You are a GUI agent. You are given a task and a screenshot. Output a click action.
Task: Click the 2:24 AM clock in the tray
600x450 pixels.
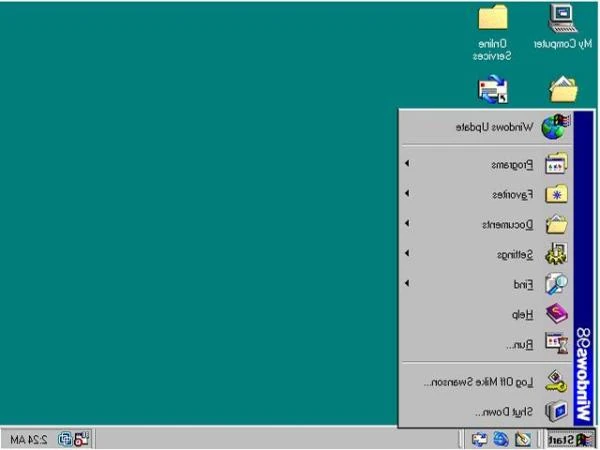pos(28,440)
